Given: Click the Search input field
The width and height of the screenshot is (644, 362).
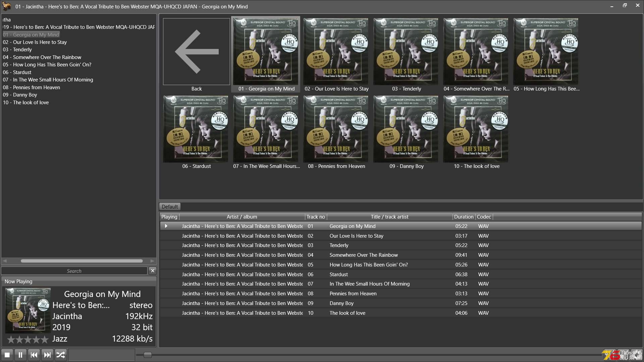Looking at the screenshot, I should (x=74, y=271).
